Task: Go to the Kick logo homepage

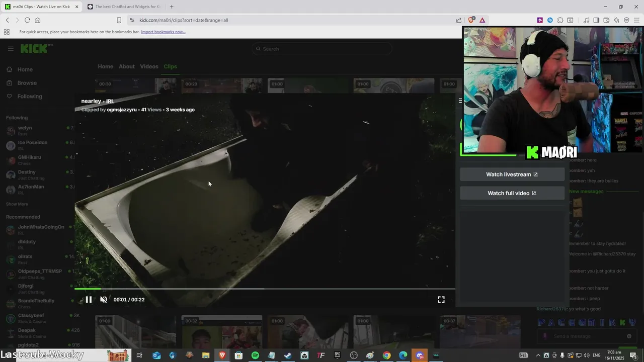Action: tap(34, 49)
